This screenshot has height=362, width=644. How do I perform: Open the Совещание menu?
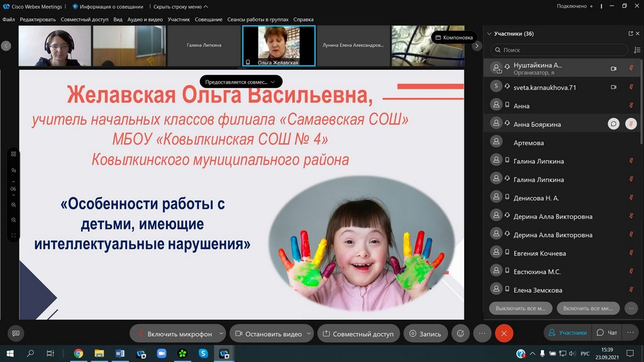pos(208,19)
